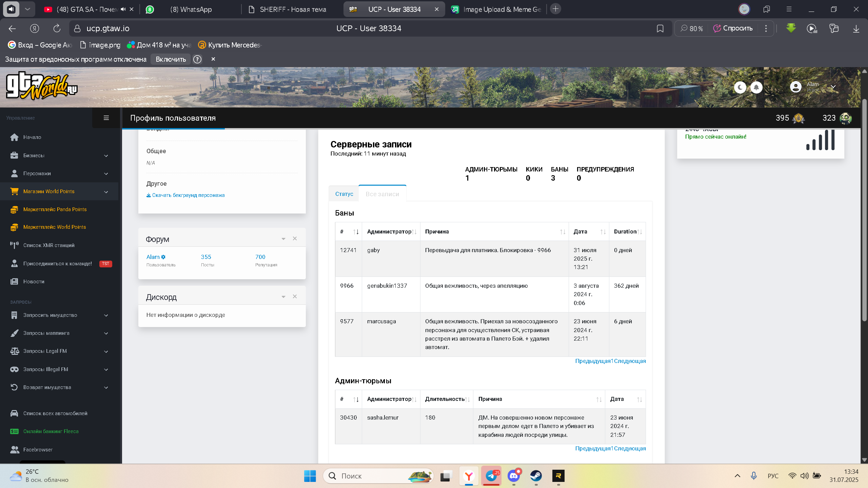Open Facebrowser sidebar item
This screenshot has height=488, width=868.
(59, 450)
